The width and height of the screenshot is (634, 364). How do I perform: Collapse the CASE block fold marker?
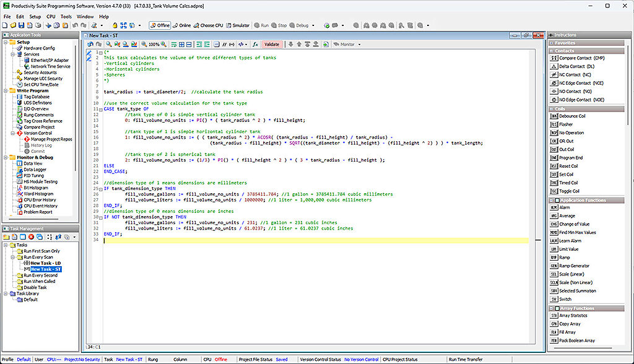pos(101,109)
